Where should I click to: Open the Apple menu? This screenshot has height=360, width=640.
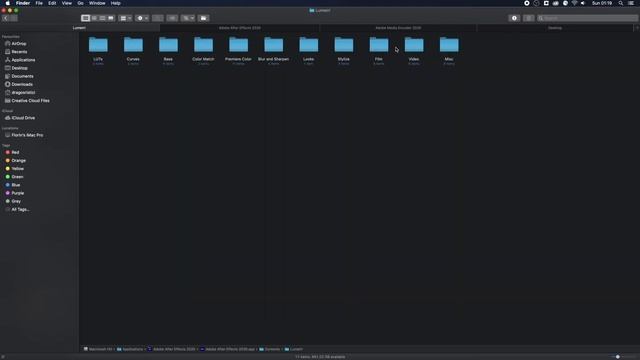7,3
